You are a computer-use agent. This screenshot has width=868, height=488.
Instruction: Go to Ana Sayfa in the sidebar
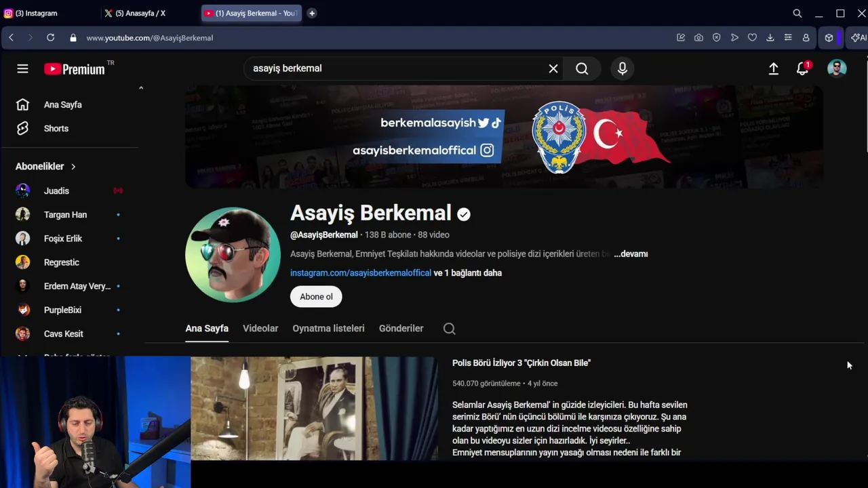click(70, 105)
